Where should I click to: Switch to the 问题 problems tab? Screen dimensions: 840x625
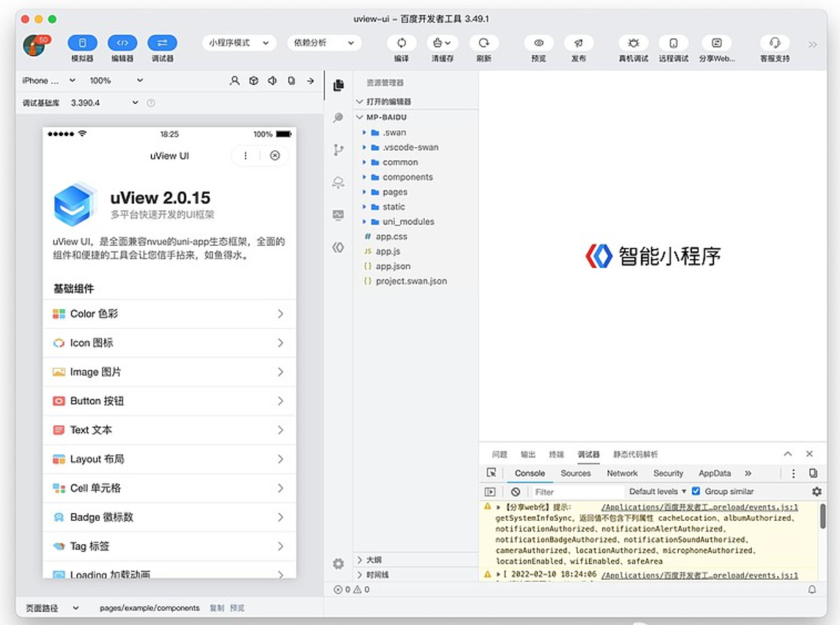(500, 455)
